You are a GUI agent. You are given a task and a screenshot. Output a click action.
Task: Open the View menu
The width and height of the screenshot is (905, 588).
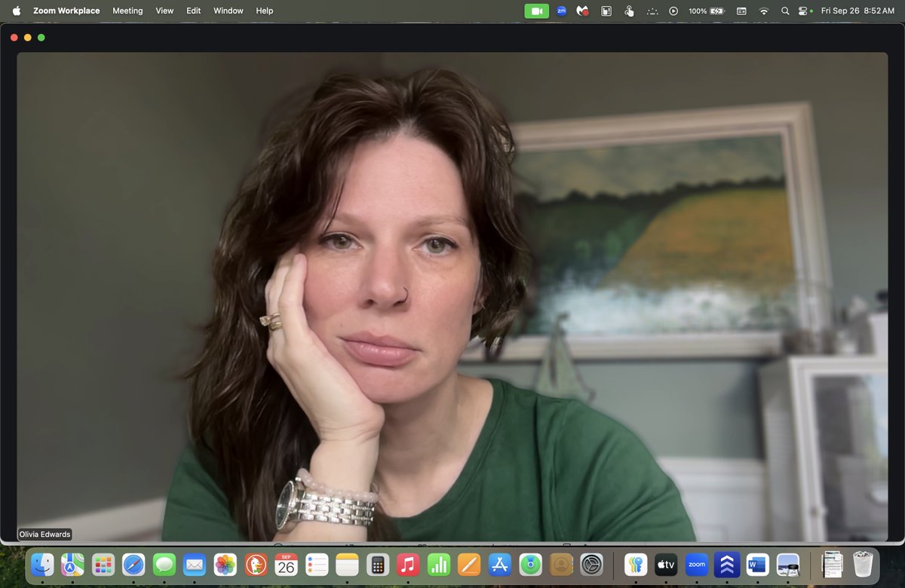tap(164, 11)
